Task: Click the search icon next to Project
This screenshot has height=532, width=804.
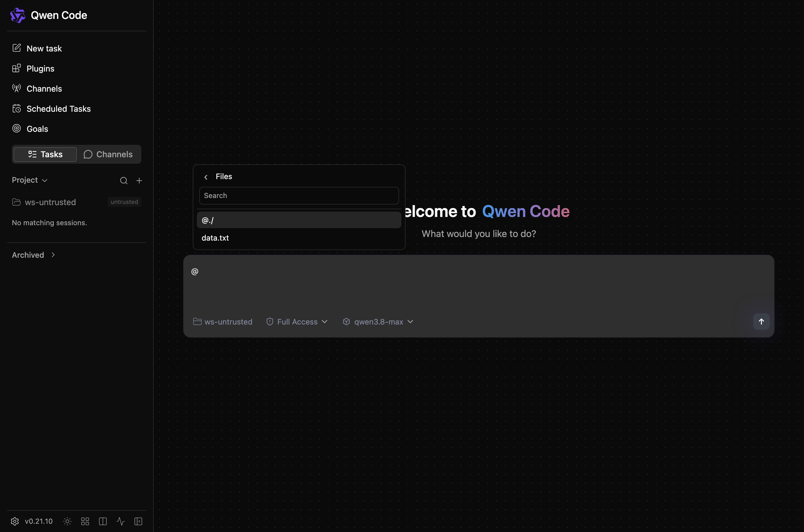Action: 124,181
